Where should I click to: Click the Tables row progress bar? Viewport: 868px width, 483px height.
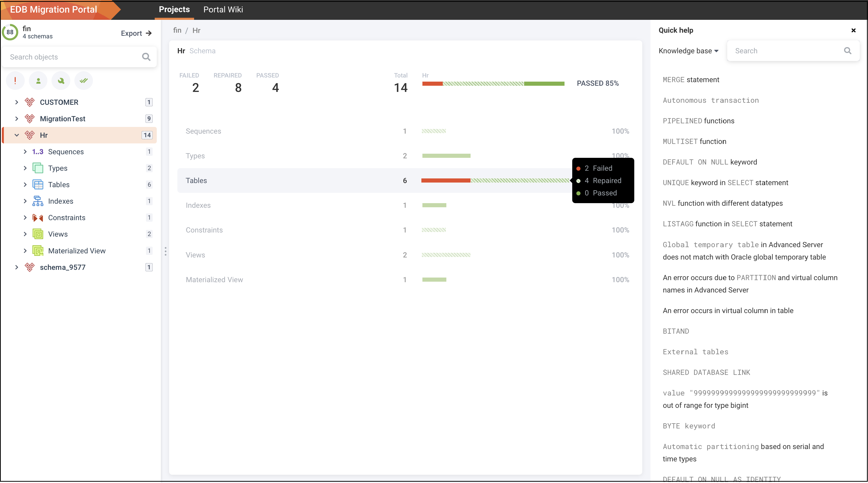tap(495, 180)
